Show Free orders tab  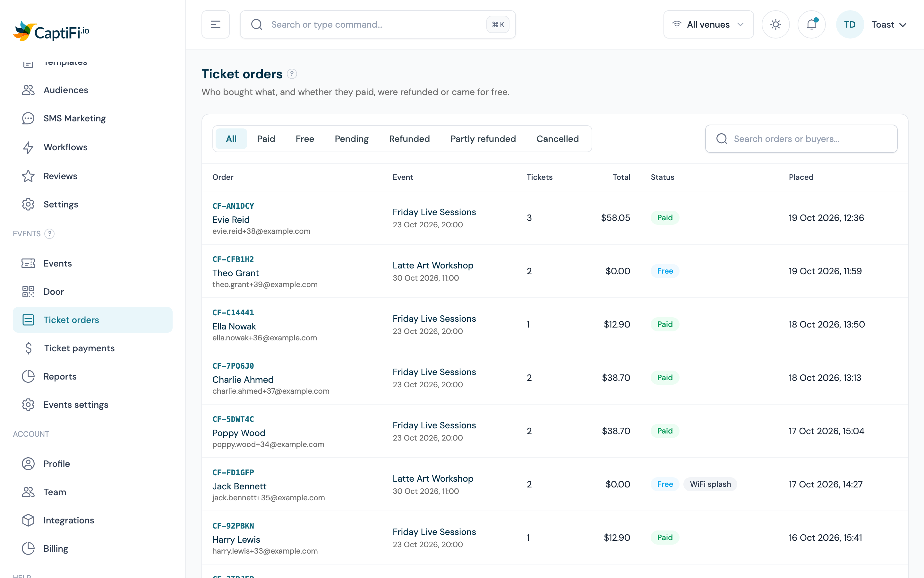[305, 139]
